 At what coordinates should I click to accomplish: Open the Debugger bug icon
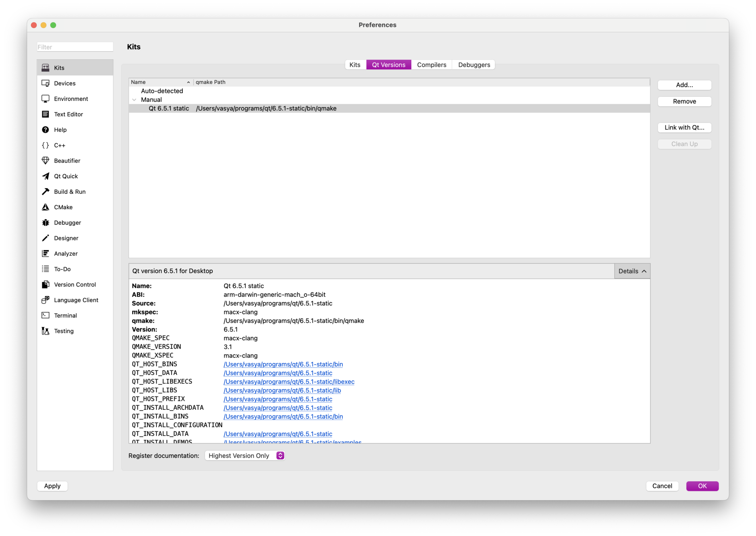[46, 222]
